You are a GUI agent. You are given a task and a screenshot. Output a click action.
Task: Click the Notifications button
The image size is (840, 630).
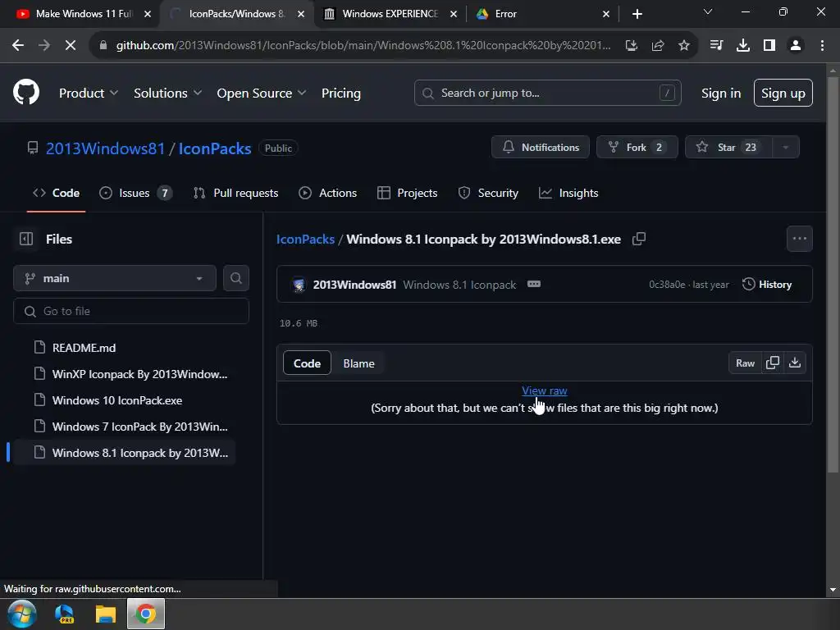(x=540, y=148)
